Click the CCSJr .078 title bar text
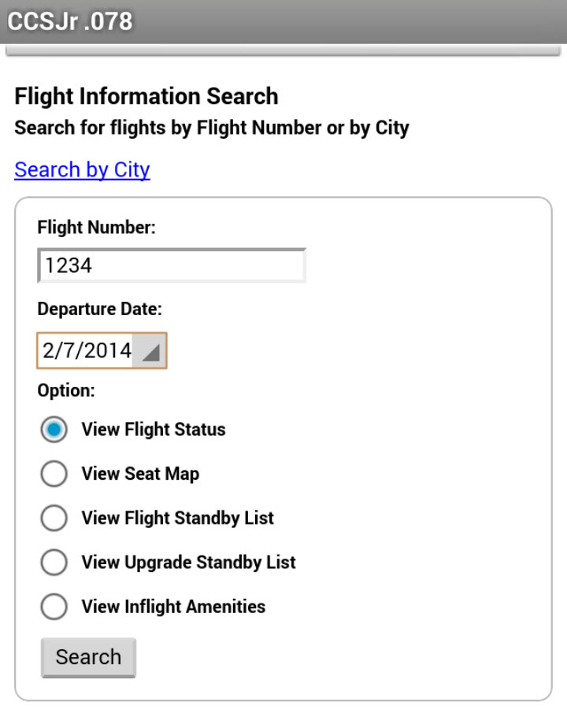This screenshot has height=728, width=567. [x=70, y=21]
